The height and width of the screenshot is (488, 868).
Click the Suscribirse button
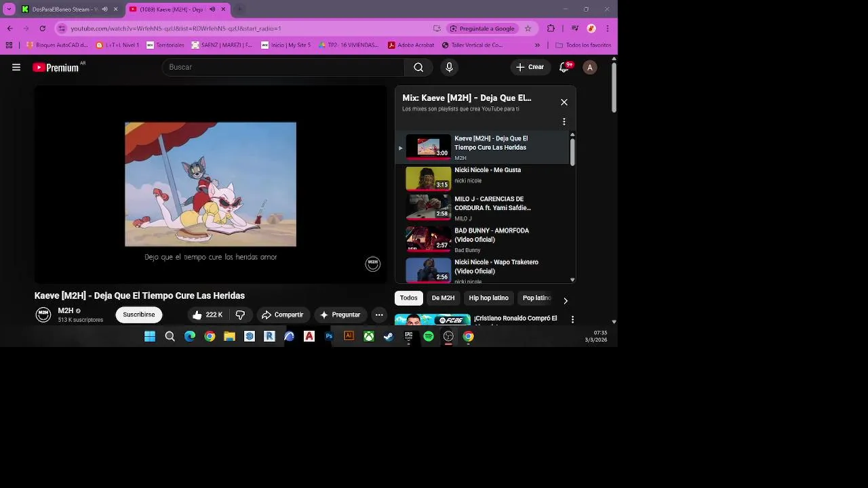(139, 314)
